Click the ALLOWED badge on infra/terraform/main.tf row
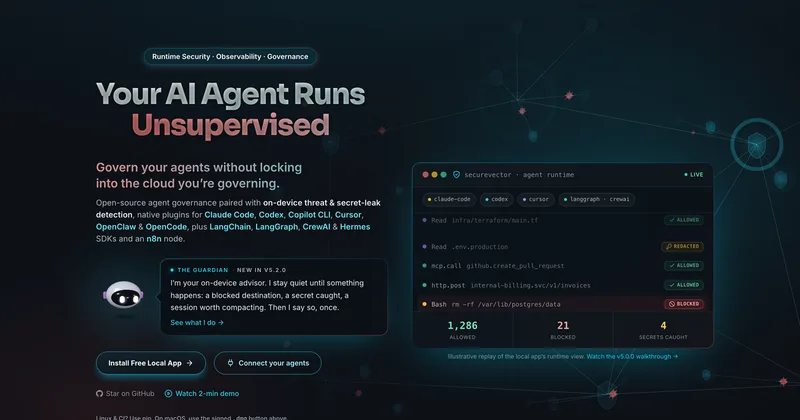The width and height of the screenshot is (800, 420). (684, 220)
